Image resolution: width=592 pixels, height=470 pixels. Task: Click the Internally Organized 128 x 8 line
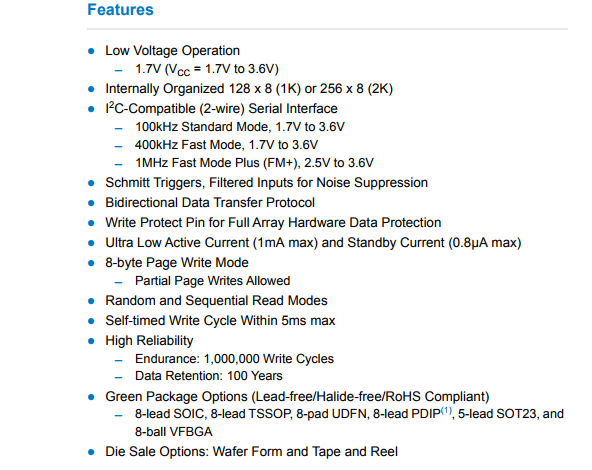click(x=249, y=89)
